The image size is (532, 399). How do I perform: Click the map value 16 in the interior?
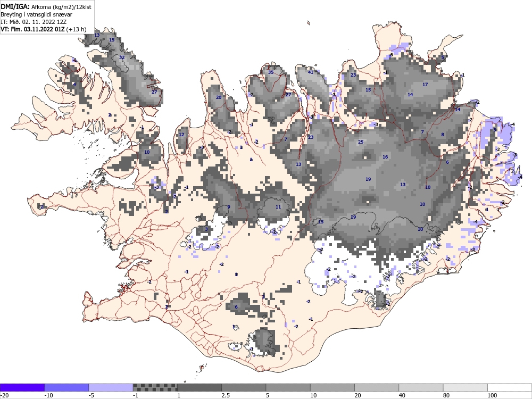[385, 157]
